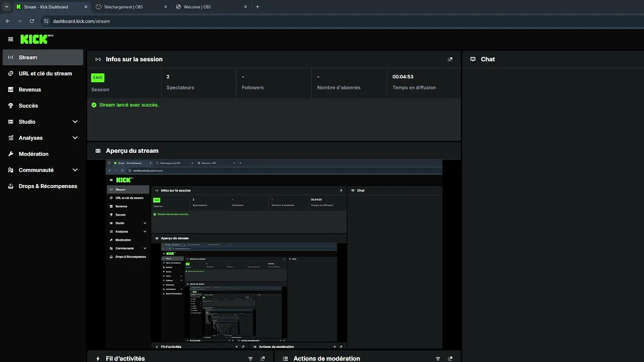Click the Analyses sidebar item
The image size is (644, 362).
[43, 138]
